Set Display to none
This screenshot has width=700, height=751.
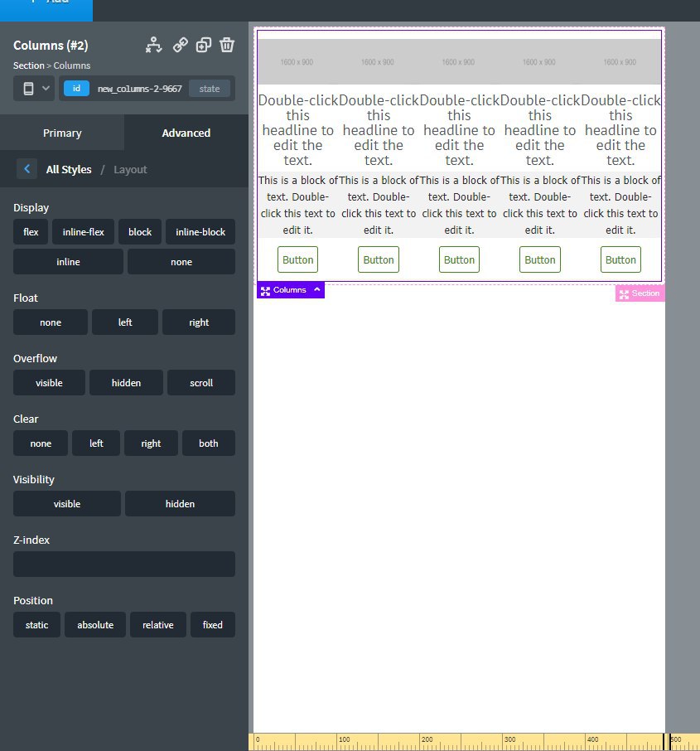(181, 261)
